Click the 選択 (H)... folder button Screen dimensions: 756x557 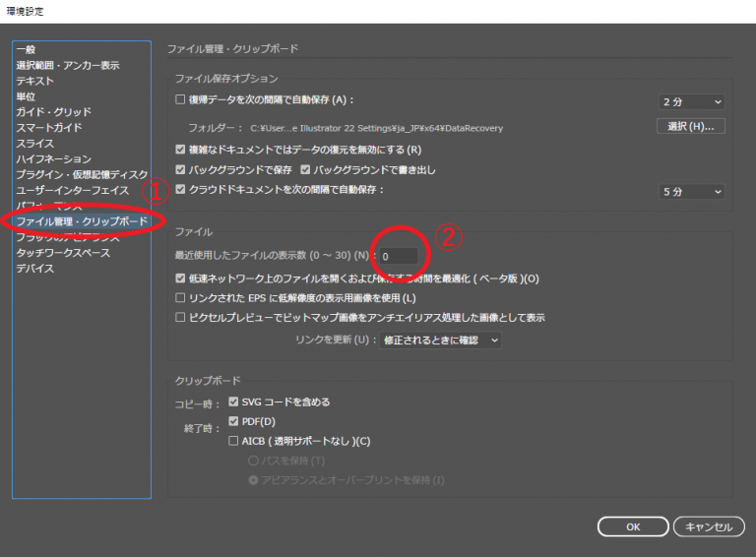point(690,126)
